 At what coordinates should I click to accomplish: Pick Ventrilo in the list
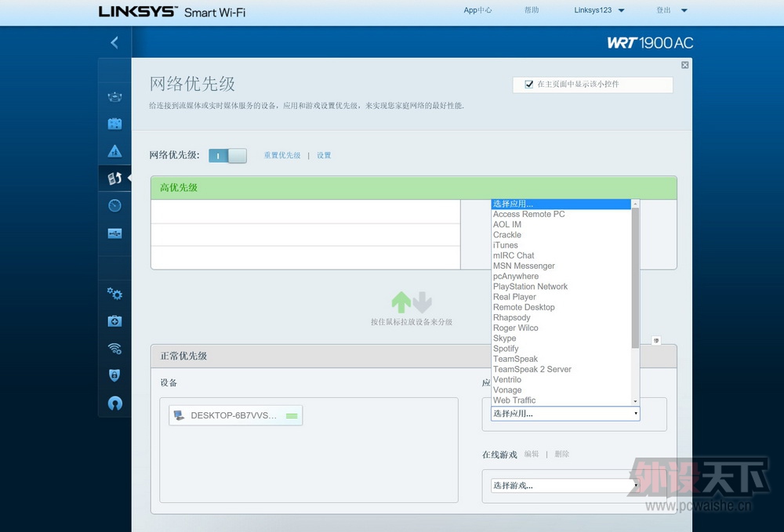pyautogui.click(x=561, y=380)
